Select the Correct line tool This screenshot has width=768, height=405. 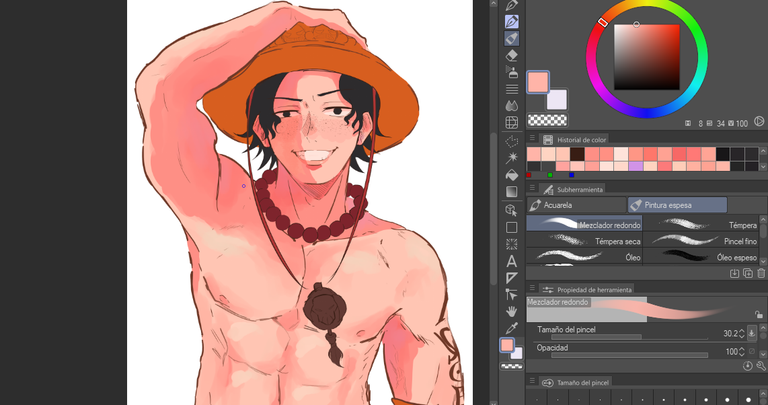(512, 294)
